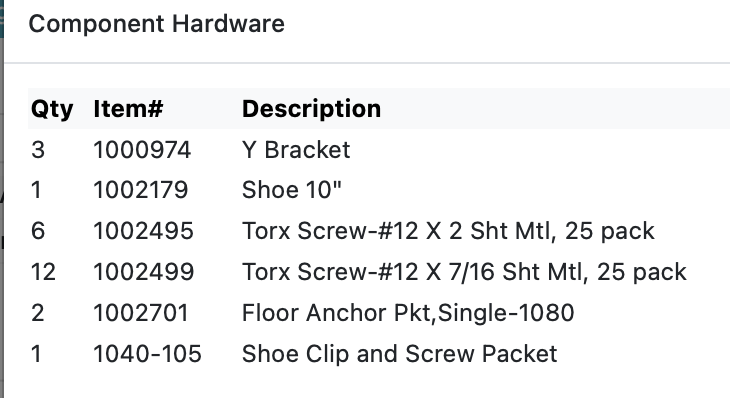The width and height of the screenshot is (730, 398).
Task: Select Torx Screw-#12 X 7/16 Sht Mtl row
Action: 379,272
